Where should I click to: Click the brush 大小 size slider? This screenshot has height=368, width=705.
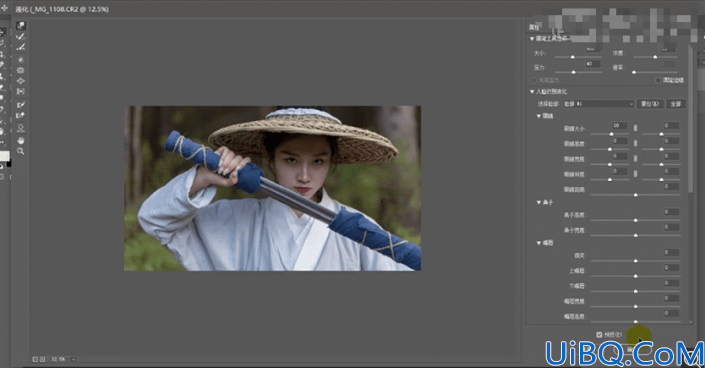click(577, 57)
